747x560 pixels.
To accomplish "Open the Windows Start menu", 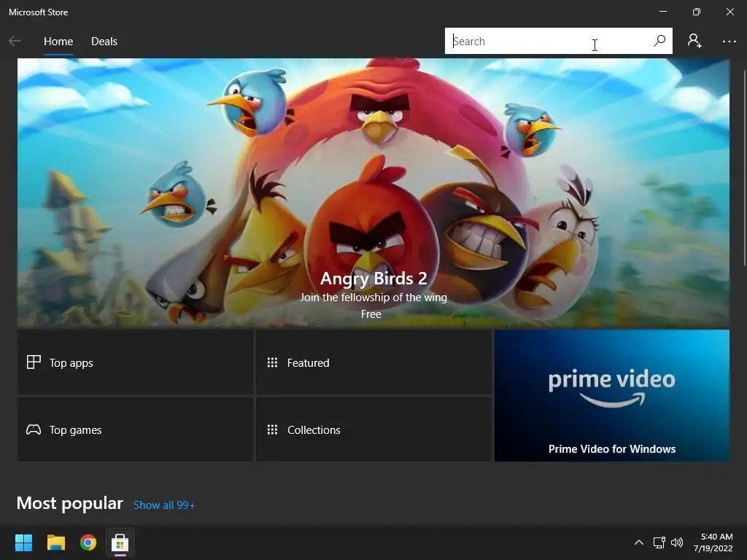I will pos(23,542).
